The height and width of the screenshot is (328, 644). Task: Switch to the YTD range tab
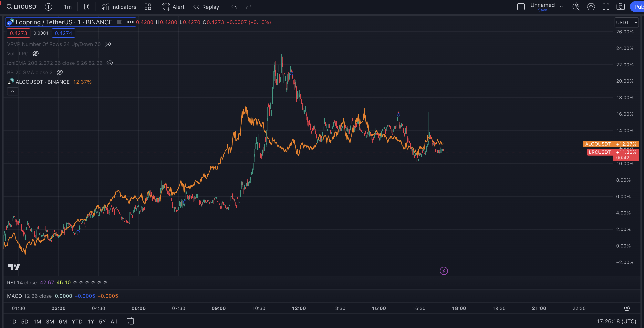(x=77, y=322)
